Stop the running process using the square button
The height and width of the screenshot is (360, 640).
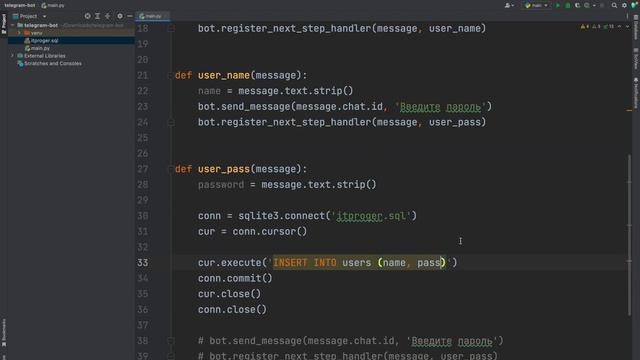[602, 5]
